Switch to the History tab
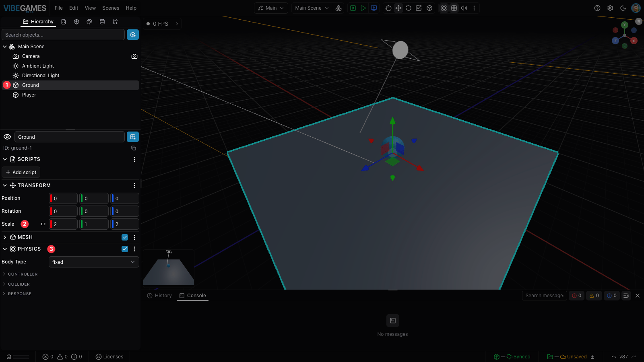This screenshot has width=644, height=362. (x=159, y=296)
